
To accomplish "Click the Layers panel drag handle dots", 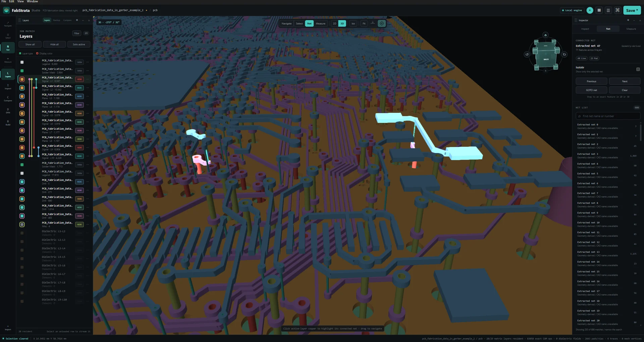I will 20,20.
